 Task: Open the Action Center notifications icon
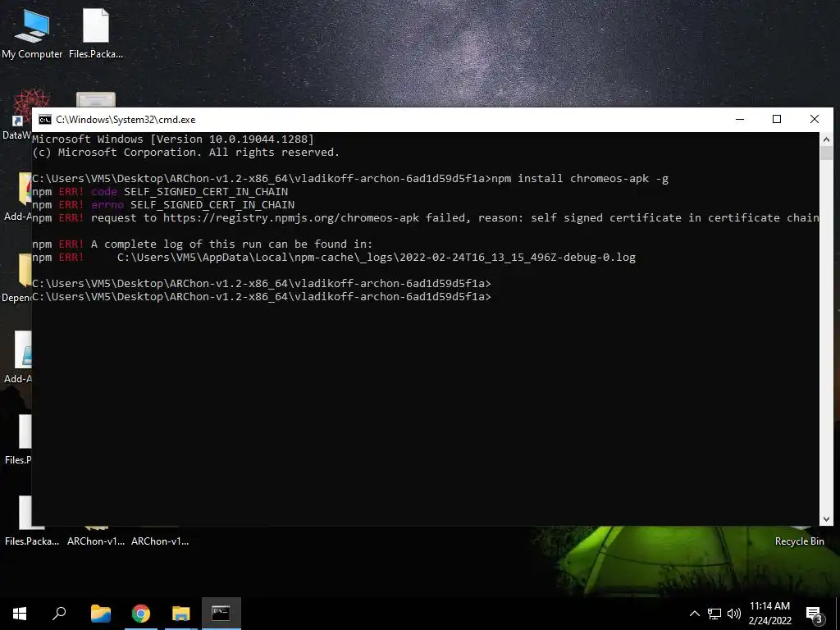(x=815, y=614)
